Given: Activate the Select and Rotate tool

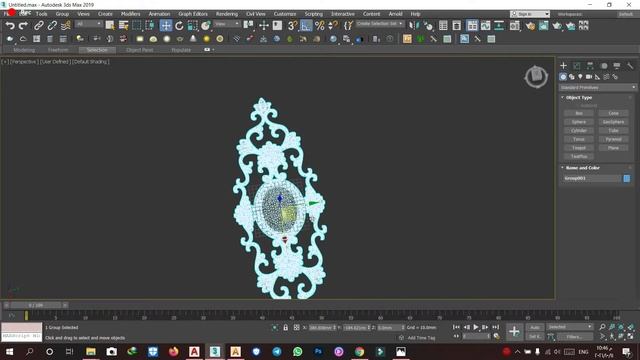Looking at the screenshot, I should point(179,26).
